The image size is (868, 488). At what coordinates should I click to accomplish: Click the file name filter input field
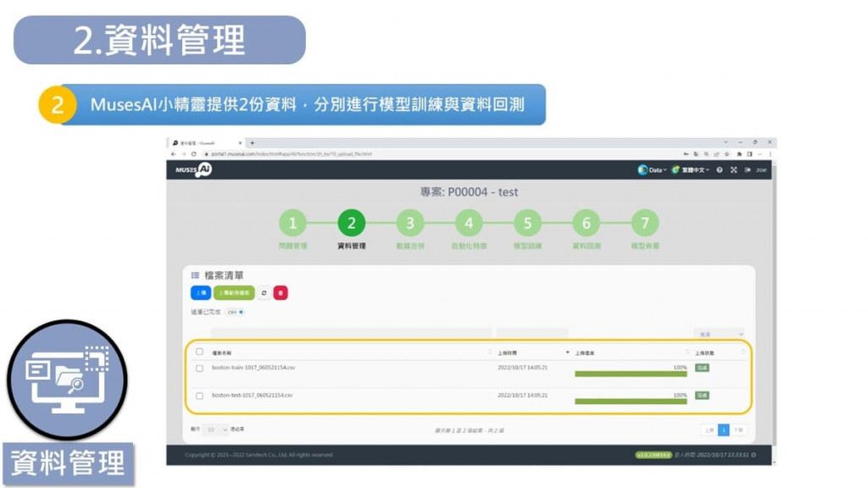351,333
